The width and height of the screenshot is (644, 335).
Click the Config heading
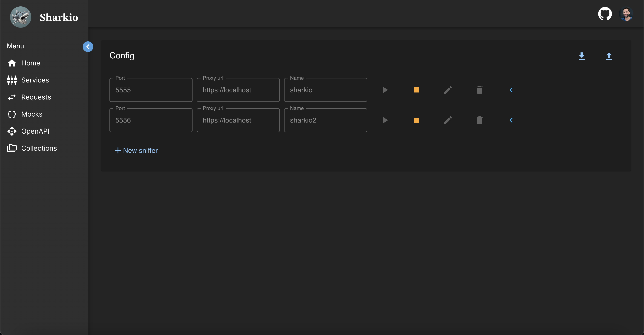122,56
